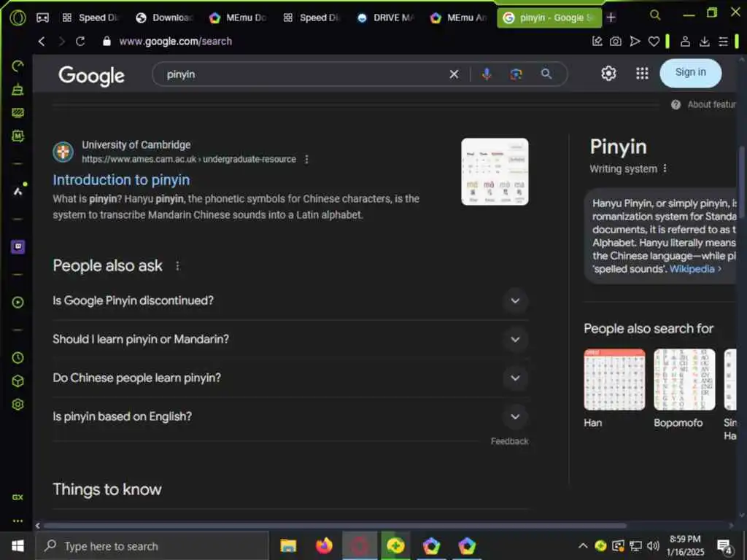Expand Is Google Pinyin discontinued question
Screen dimensions: 747x560
(290, 300)
